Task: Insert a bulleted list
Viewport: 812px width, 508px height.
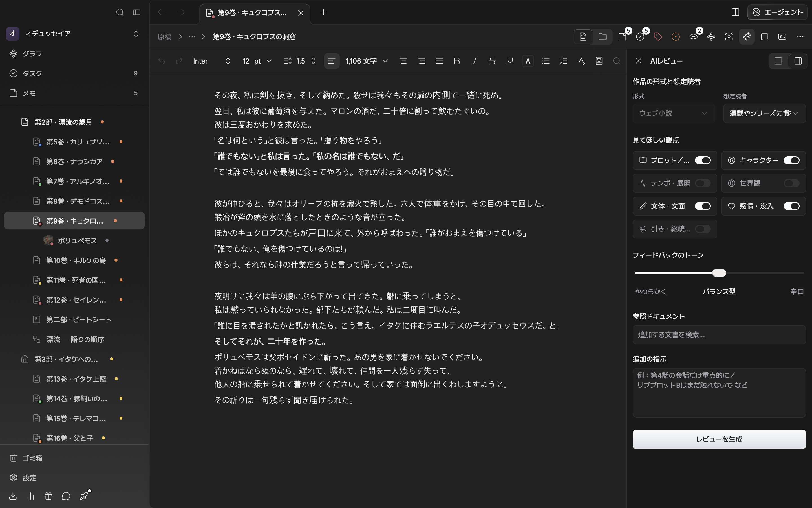Action: pos(546,61)
